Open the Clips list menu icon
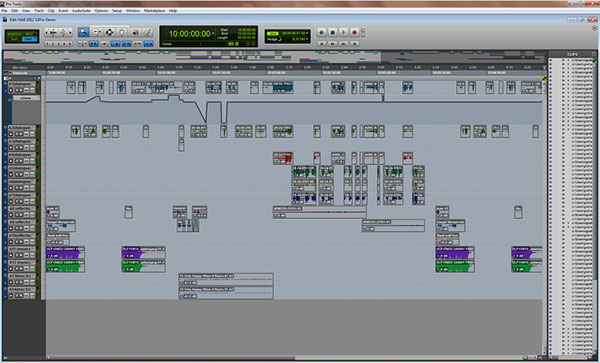Image resolution: width=600 pixels, height=363 pixels. (x=594, y=54)
